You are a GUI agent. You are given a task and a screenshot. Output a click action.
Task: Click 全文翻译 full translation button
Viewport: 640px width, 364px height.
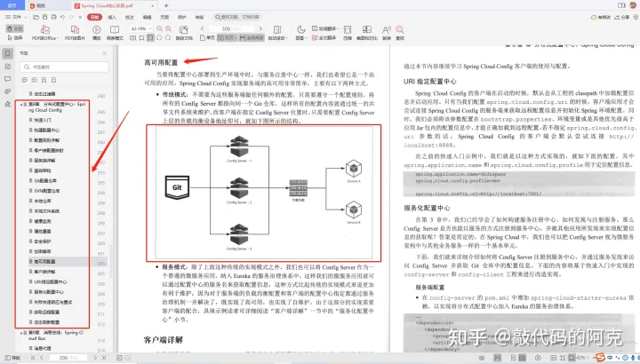(324, 37)
